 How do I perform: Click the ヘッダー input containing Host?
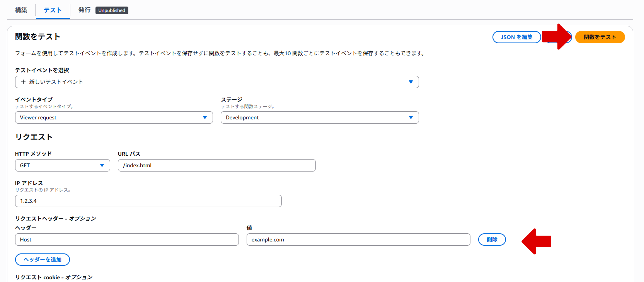pos(127,240)
